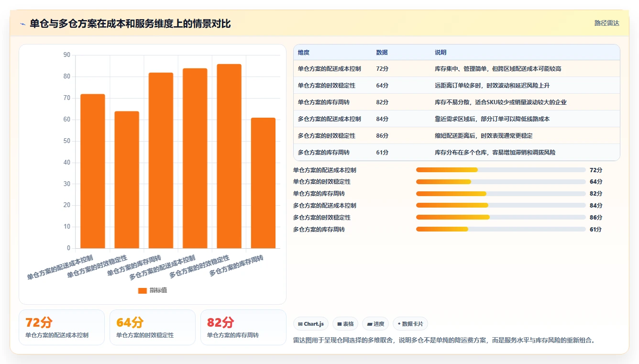Click description 库存不易分散

pos(501,102)
